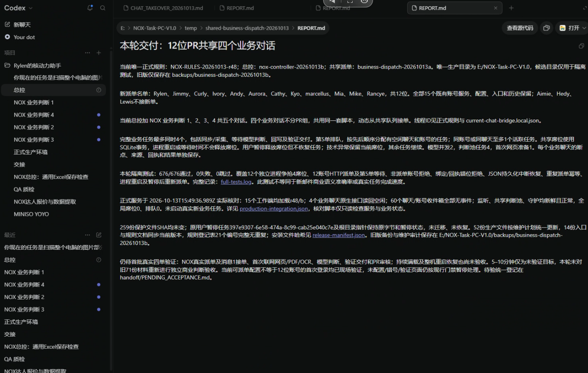Click the sidebar vertical scrollbar
The height and width of the screenshot is (373, 588).
pyautogui.click(x=111, y=210)
